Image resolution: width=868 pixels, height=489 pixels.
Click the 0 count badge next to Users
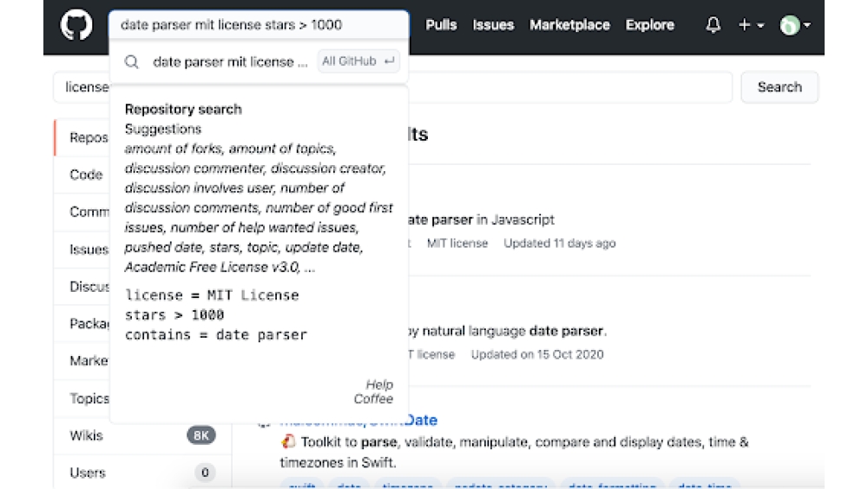[205, 472]
